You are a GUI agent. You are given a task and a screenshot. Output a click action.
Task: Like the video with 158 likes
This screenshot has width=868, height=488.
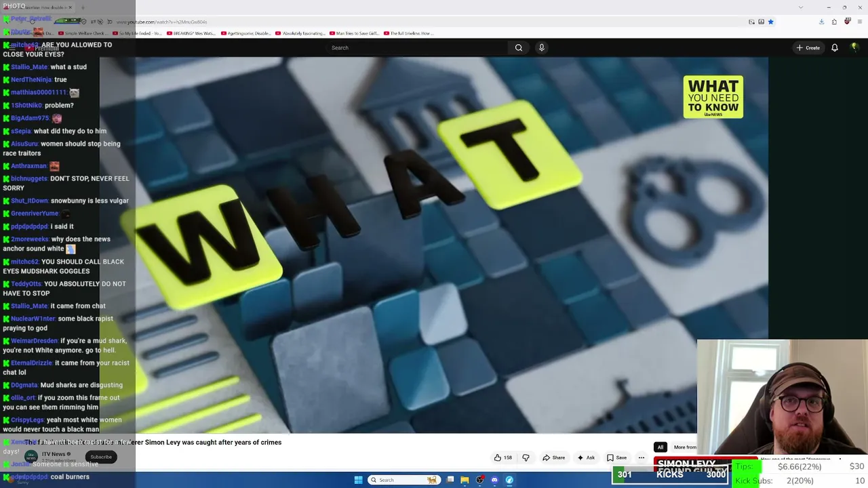(x=503, y=457)
